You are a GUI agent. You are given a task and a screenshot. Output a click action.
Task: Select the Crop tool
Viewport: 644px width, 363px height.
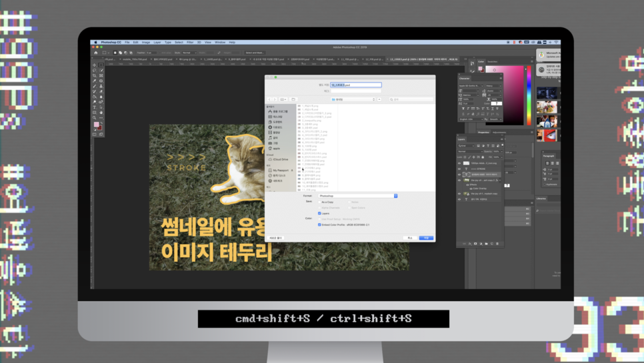point(95,75)
